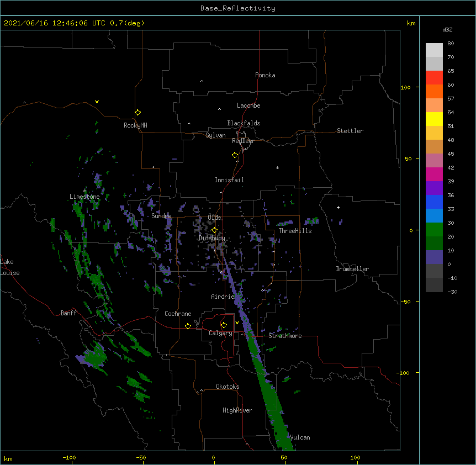Click the Olds city label
Screen dimensions: 476x465
[x=214, y=218]
